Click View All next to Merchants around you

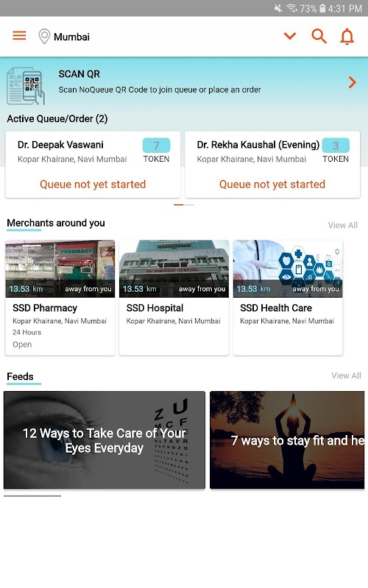tap(343, 226)
